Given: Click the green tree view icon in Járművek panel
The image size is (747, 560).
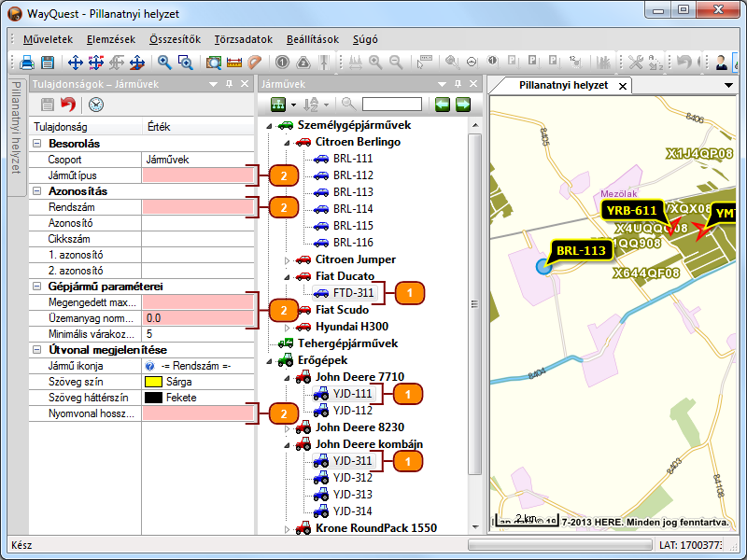Looking at the screenshot, I should coord(276,104).
